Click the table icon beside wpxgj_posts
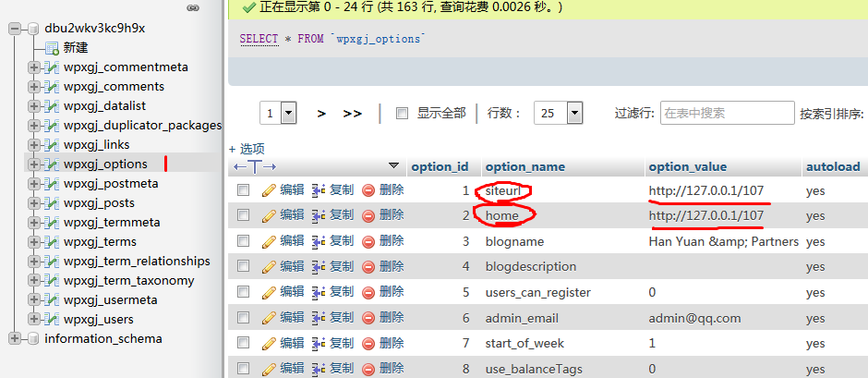The image size is (868, 378). pyautogui.click(x=52, y=203)
